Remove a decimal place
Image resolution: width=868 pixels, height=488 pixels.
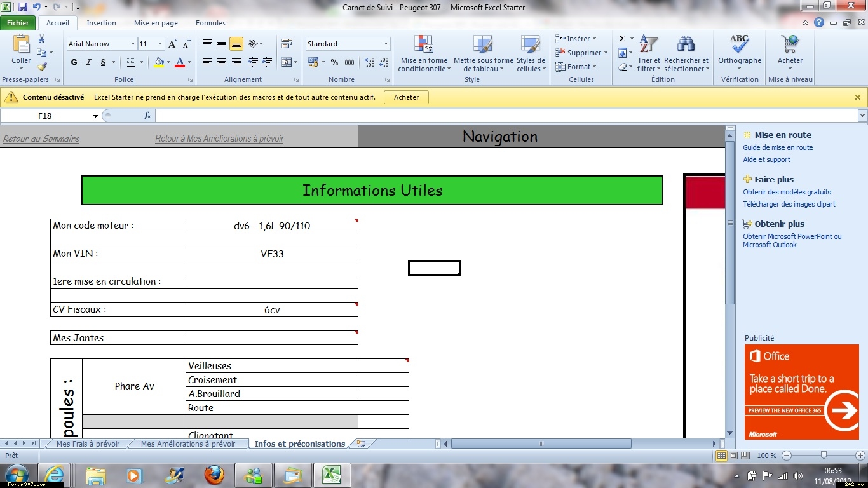tap(384, 62)
